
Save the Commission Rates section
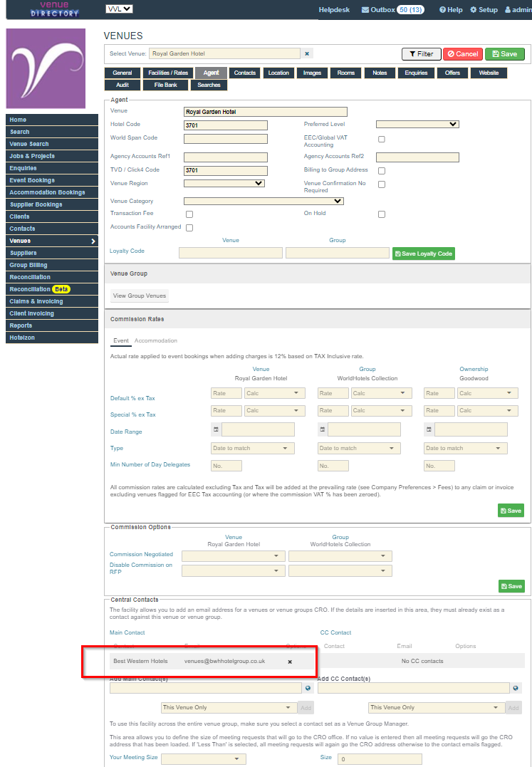coord(511,511)
